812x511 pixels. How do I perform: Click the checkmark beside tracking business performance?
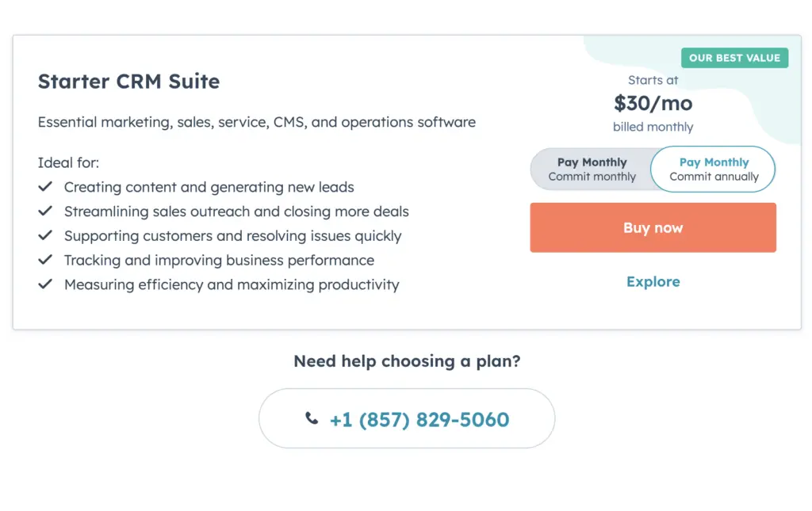point(45,260)
